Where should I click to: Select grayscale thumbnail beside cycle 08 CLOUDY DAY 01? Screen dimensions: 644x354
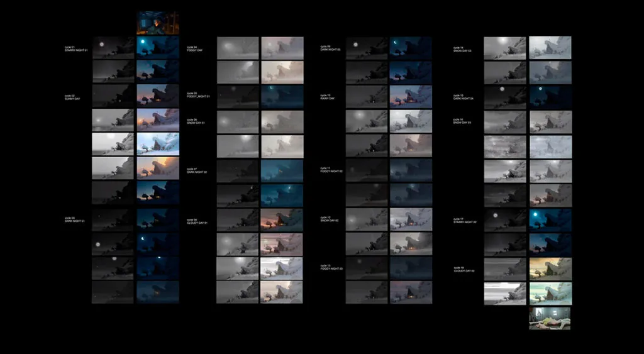tap(238, 220)
